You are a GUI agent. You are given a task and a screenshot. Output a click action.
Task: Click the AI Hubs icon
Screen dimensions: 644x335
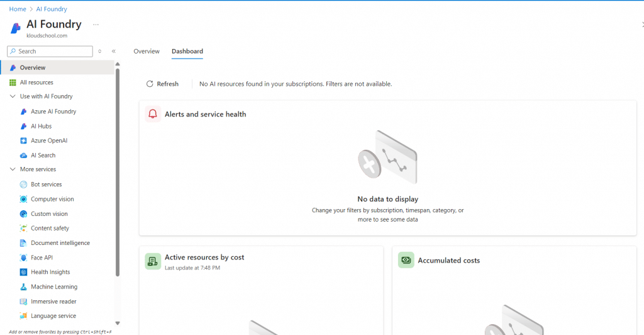(24, 126)
